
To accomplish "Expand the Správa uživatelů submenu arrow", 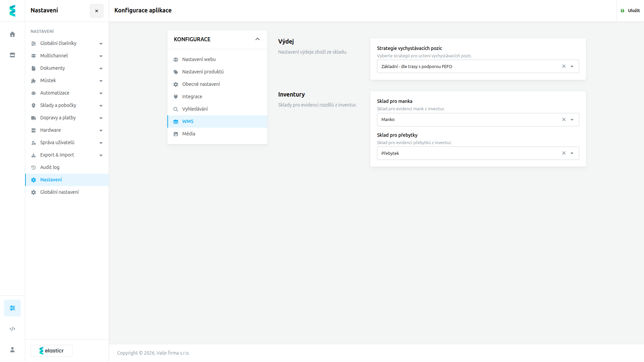I will tap(101, 143).
